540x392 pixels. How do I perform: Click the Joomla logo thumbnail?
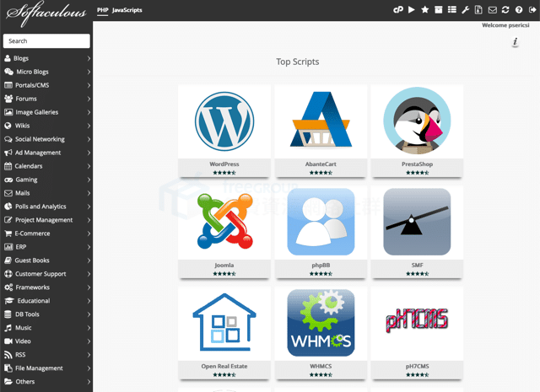(x=225, y=222)
